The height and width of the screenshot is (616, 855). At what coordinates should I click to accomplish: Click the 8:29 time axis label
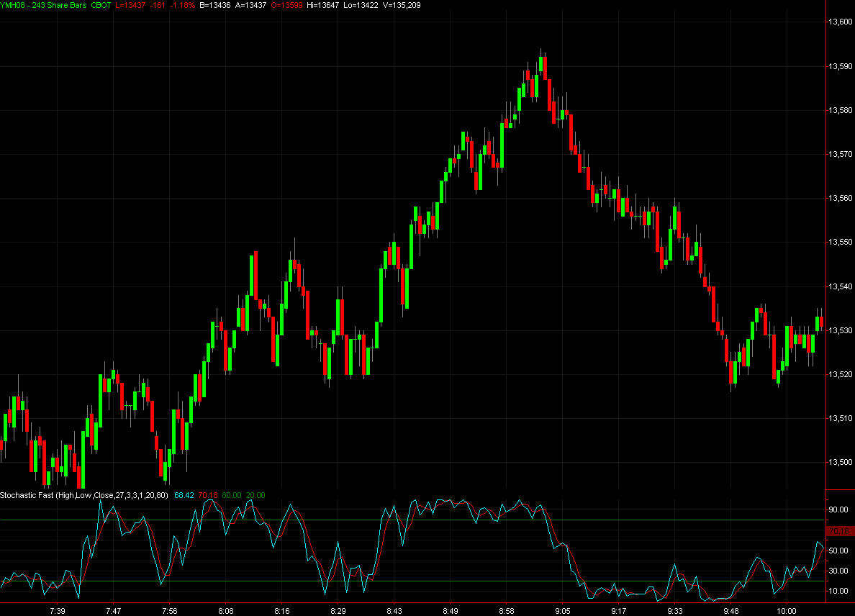[338, 611]
